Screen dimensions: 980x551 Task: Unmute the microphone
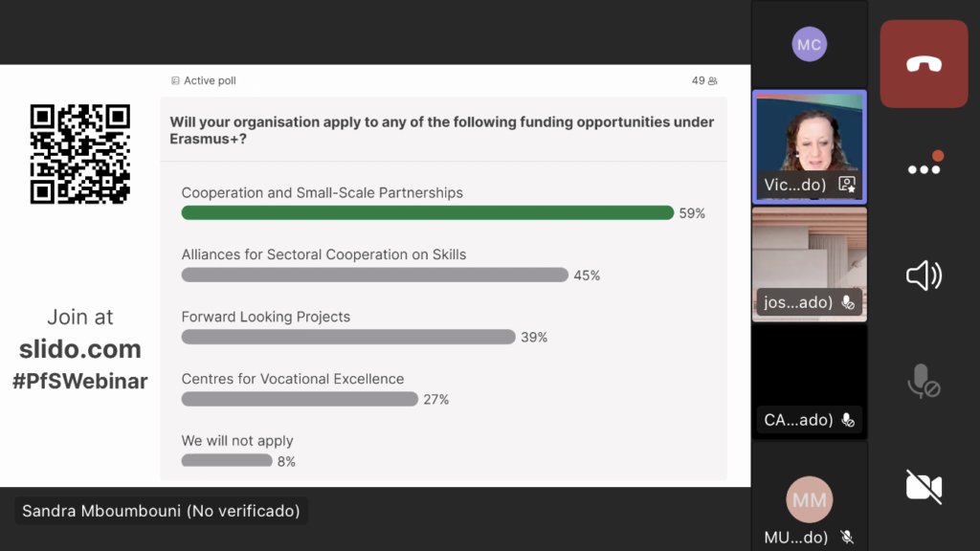(x=924, y=382)
